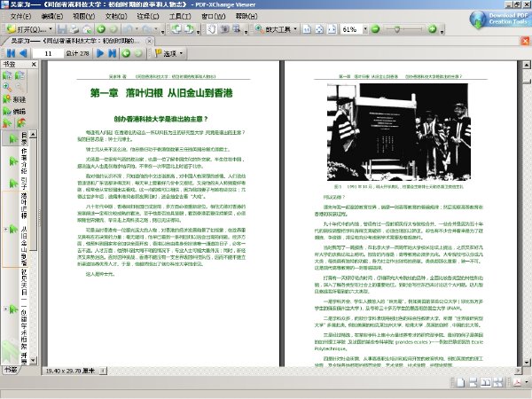The width and height of the screenshot is (532, 399).
Task: Open the 帮助(H) menu
Action: pos(246,16)
